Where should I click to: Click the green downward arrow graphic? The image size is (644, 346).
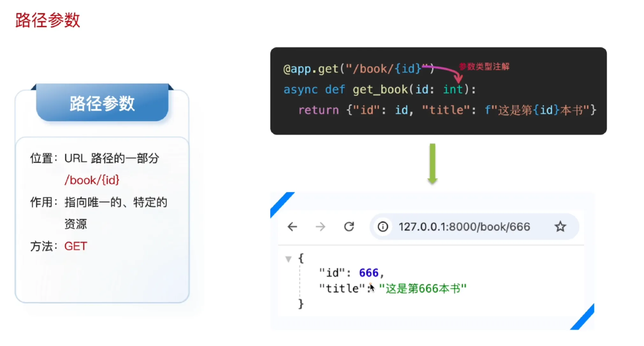pos(432,164)
